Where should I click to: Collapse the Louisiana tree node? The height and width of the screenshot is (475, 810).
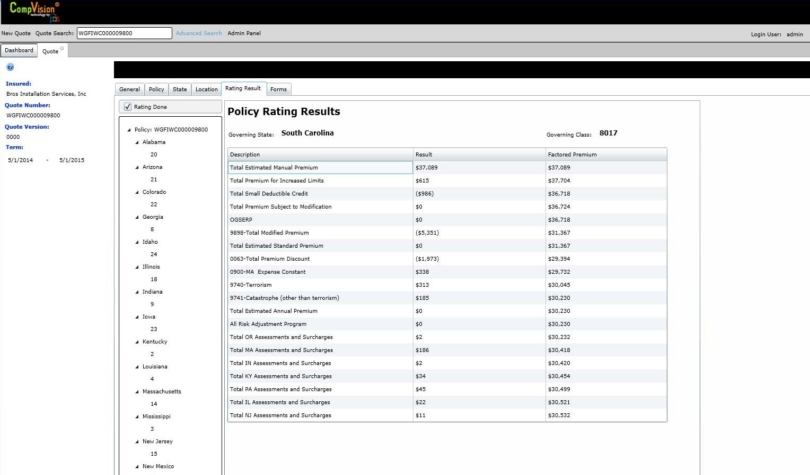tap(137, 367)
